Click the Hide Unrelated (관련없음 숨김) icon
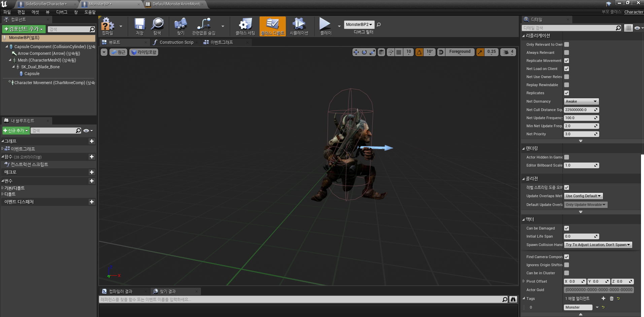Image resolution: width=644 pixels, height=317 pixels. coord(204,26)
